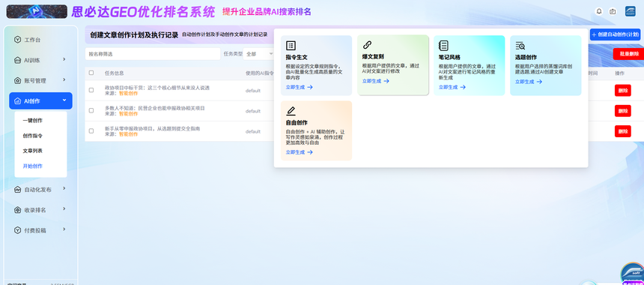The image size is (644, 285).
Task: Expand the 账号管理 menu chevron
Action: pyautogui.click(x=64, y=79)
